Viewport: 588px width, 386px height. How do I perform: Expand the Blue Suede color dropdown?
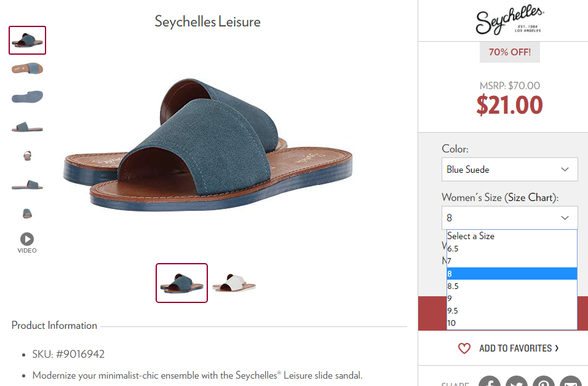pos(510,170)
